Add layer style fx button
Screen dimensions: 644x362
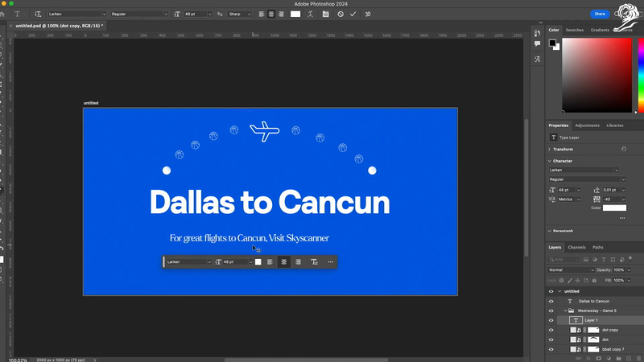click(588, 359)
